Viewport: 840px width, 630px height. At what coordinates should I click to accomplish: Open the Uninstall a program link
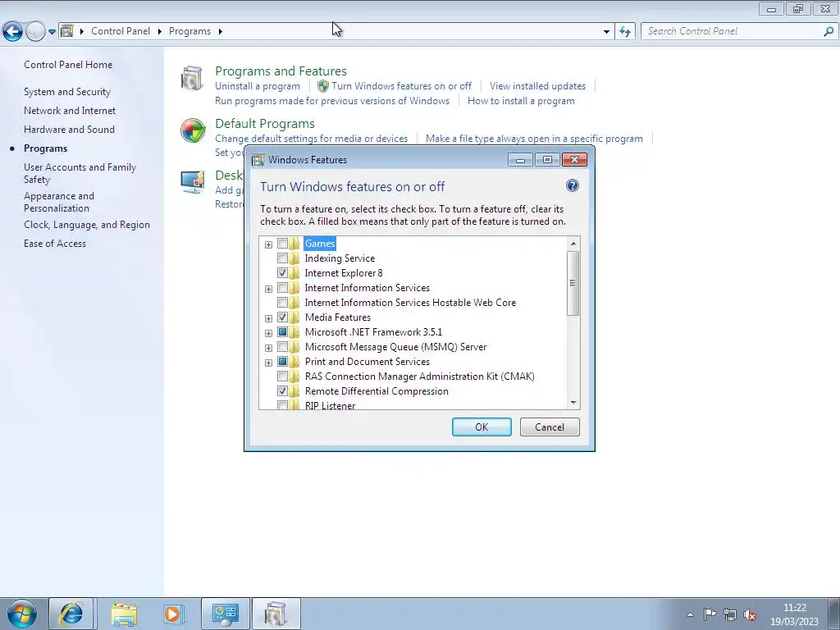point(257,85)
